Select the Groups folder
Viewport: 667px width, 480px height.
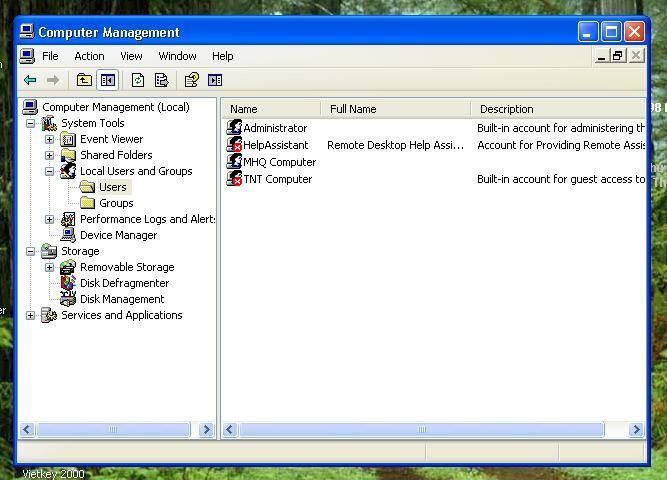116,203
